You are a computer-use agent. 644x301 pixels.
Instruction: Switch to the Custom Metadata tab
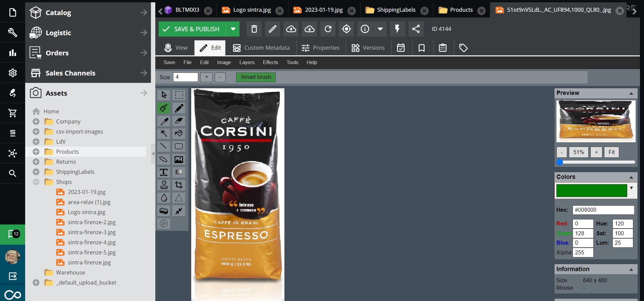click(x=261, y=48)
